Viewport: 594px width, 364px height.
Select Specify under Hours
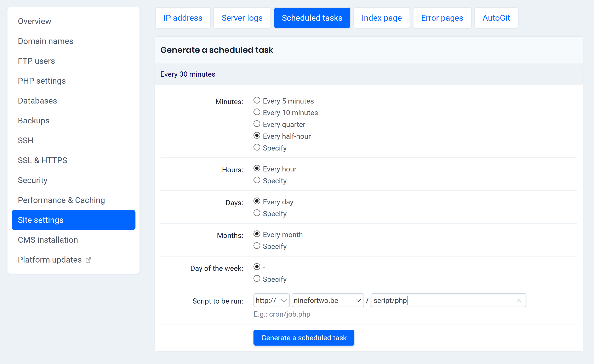pos(257,180)
